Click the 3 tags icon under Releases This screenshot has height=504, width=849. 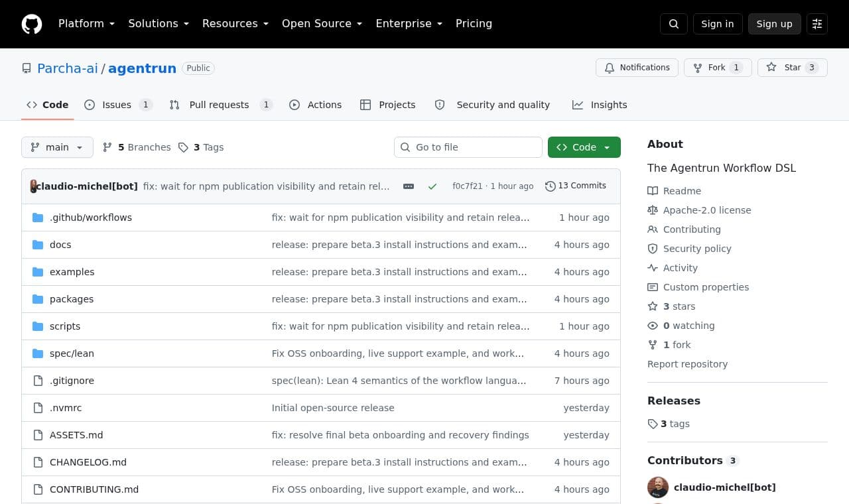(653, 424)
